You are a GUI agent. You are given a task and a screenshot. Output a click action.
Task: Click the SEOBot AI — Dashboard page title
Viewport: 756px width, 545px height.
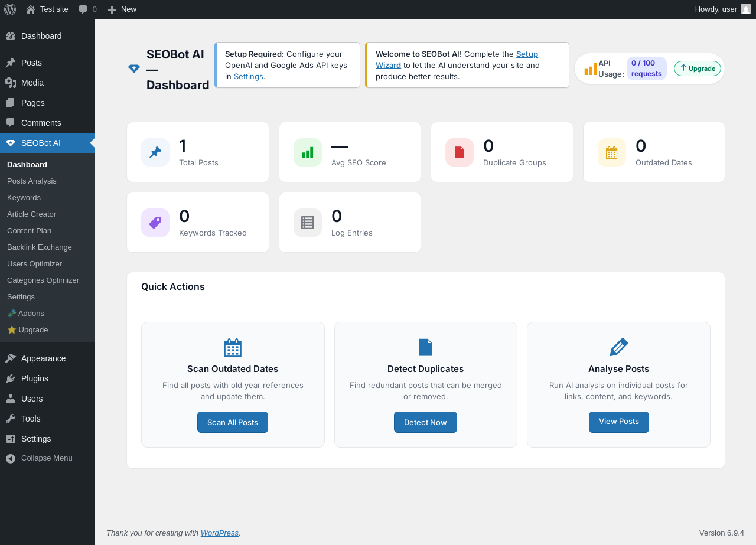pos(178,70)
